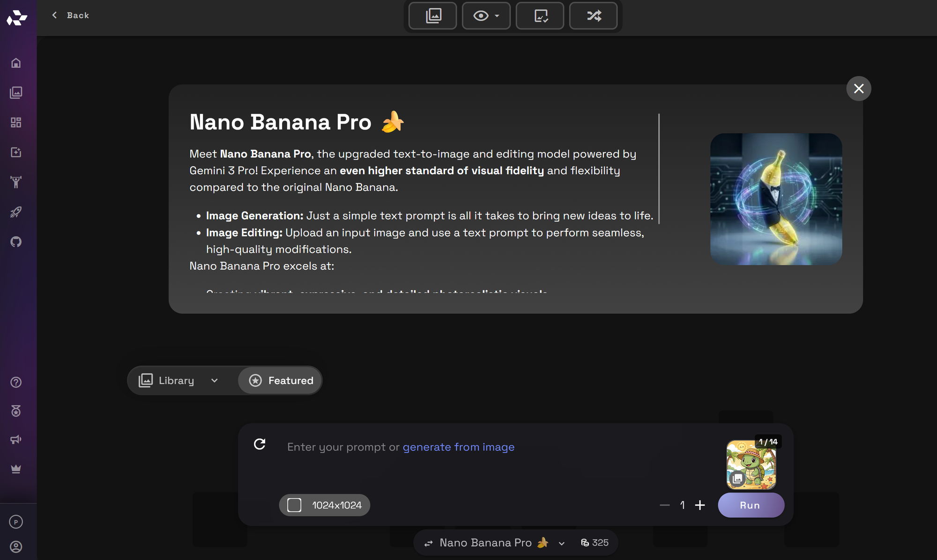Click the refresh prompt icon
The image size is (937, 560).
260,444
